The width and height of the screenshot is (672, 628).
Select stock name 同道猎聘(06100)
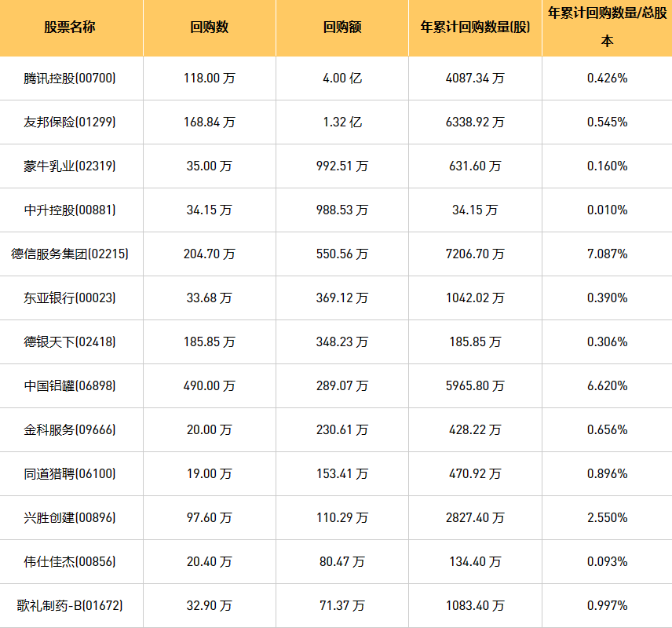[x=70, y=473]
